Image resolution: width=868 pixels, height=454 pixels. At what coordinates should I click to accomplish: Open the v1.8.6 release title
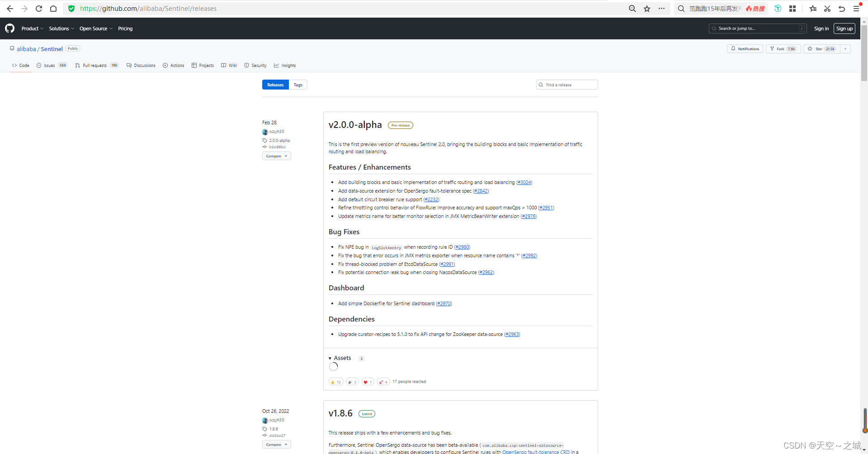click(x=340, y=413)
